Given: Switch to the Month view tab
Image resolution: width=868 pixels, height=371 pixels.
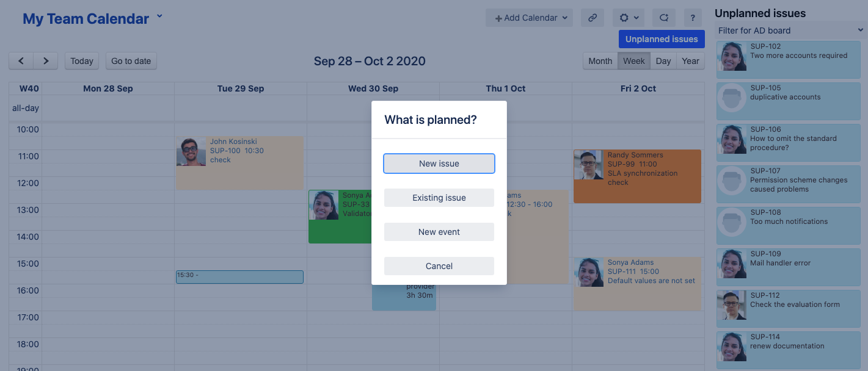Looking at the screenshot, I should 600,61.
